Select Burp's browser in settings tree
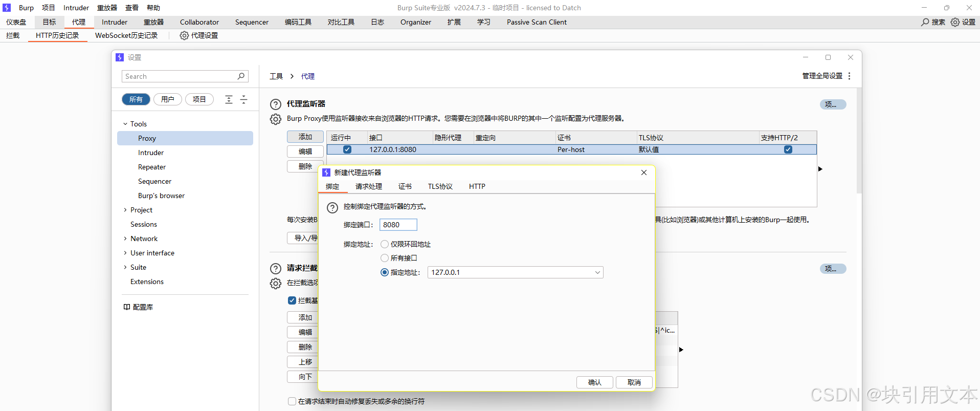980x411 pixels. pyautogui.click(x=161, y=196)
